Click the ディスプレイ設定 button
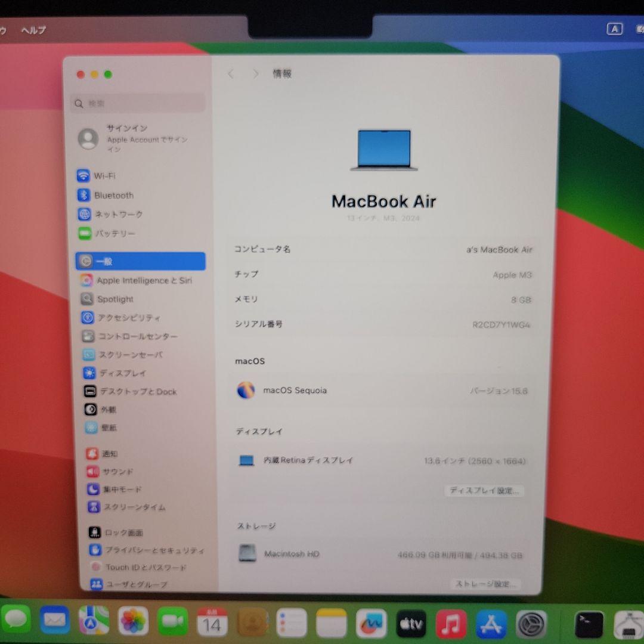The height and width of the screenshot is (644, 644). tap(484, 491)
